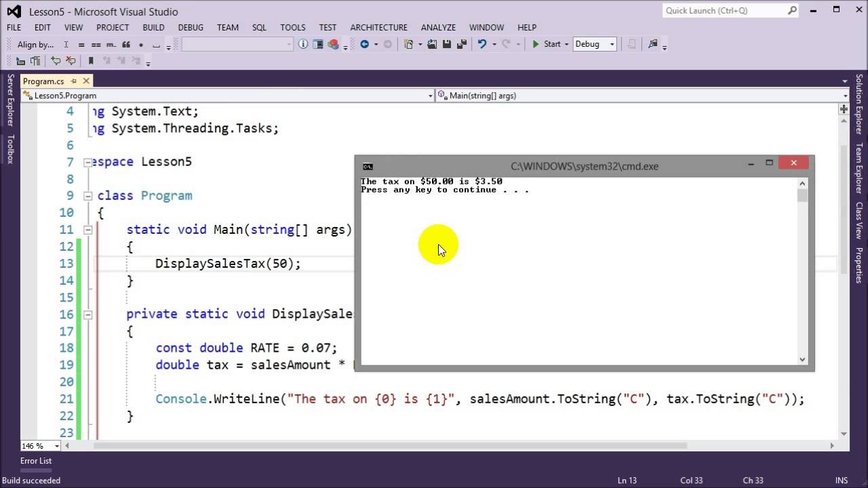Screen dimensions: 868x488
Task: Open the Toolbox side tab
Action: 10,149
